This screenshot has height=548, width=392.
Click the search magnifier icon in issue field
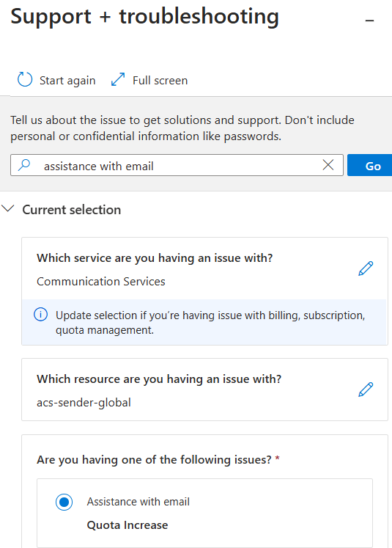coord(24,164)
